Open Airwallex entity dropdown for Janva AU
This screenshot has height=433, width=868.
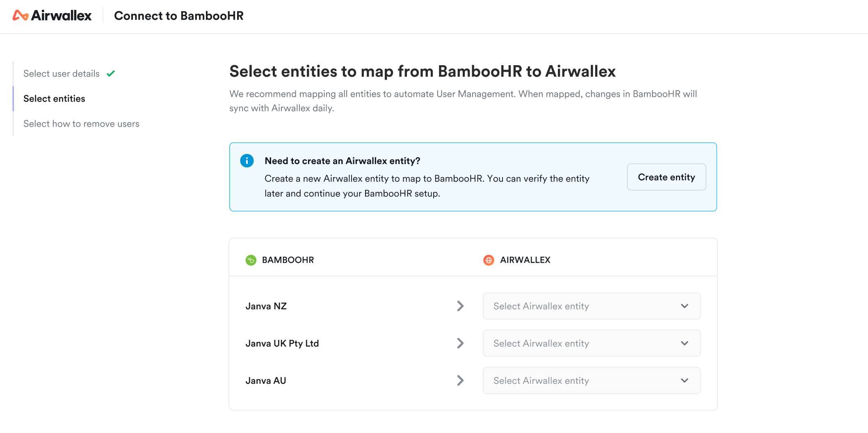tap(591, 381)
